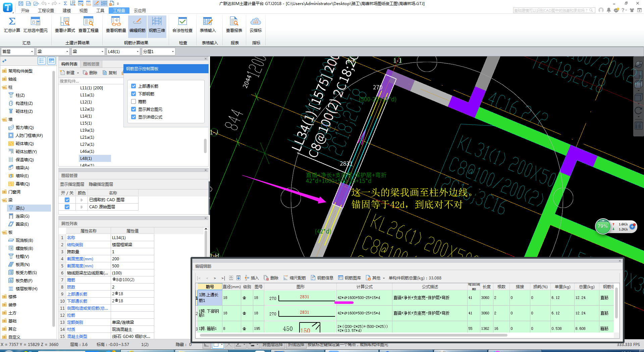Uncheck 上部通长筋 checkbox
Screen dimensions: 644x352
[x=133, y=86]
